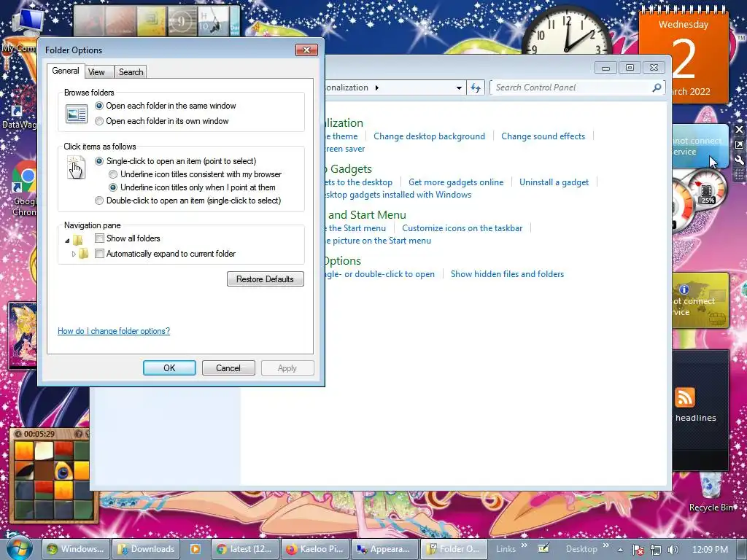Image resolution: width=747 pixels, height=560 pixels.
Task: Click the hand pointer click-items icon
Action: [76, 168]
